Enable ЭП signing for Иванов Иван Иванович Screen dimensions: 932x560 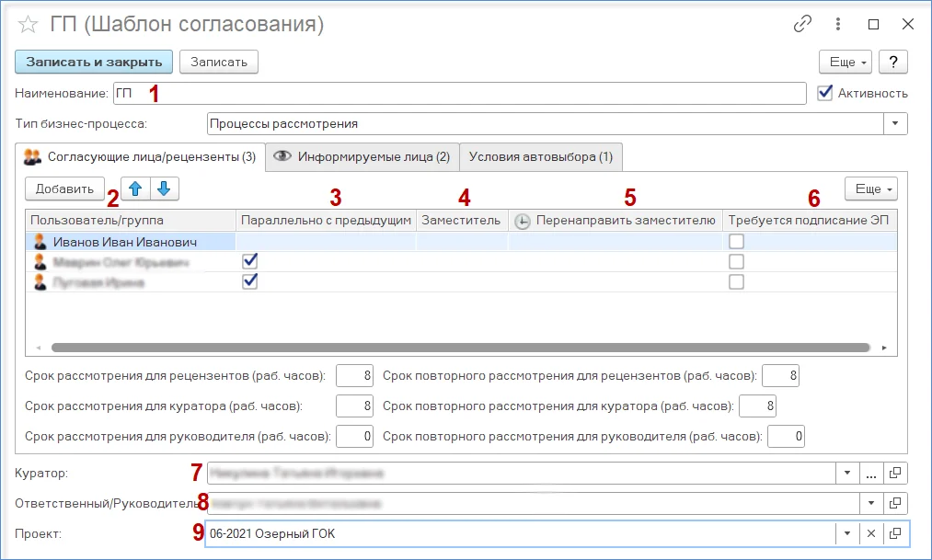(736, 242)
